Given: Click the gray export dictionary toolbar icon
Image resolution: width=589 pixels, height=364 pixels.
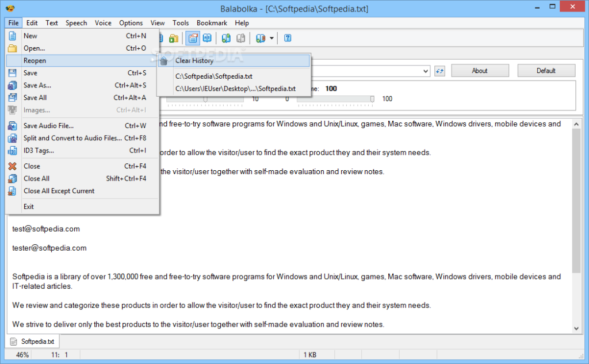Looking at the screenshot, I should (x=240, y=38).
